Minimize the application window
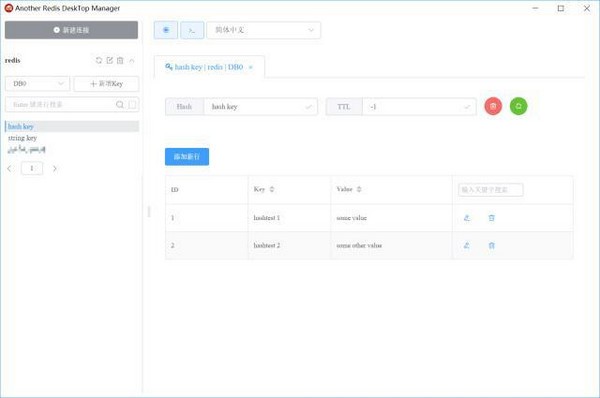 [535, 8]
